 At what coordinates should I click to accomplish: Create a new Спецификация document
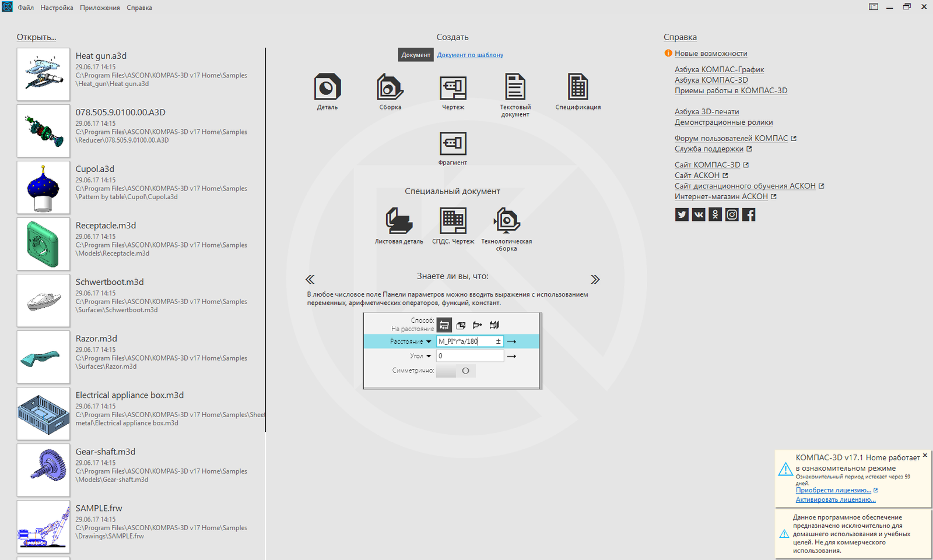tap(578, 87)
